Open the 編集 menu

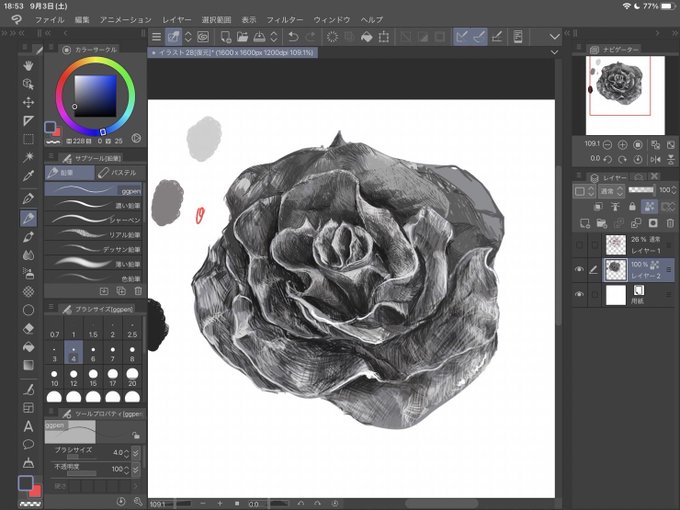click(x=82, y=20)
